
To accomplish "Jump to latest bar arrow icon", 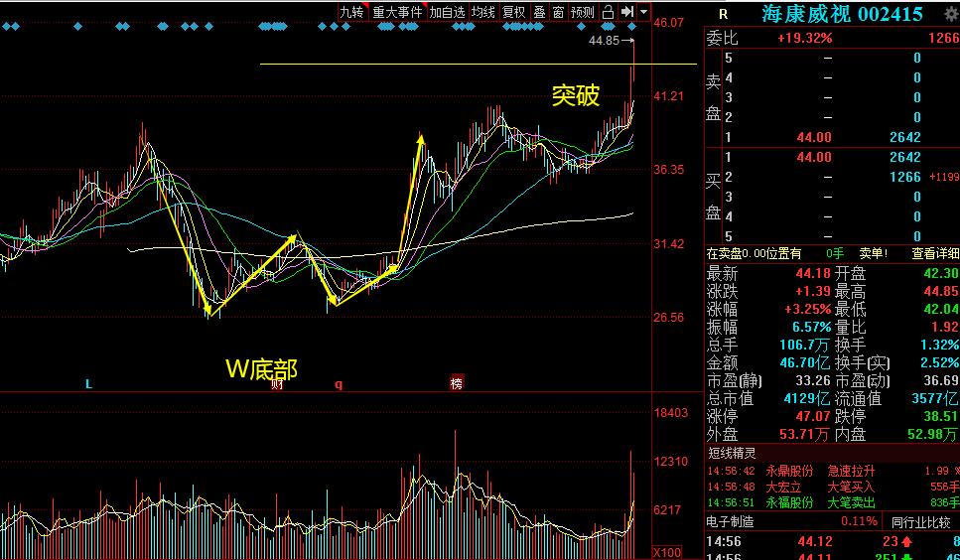I will click(627, 12).
